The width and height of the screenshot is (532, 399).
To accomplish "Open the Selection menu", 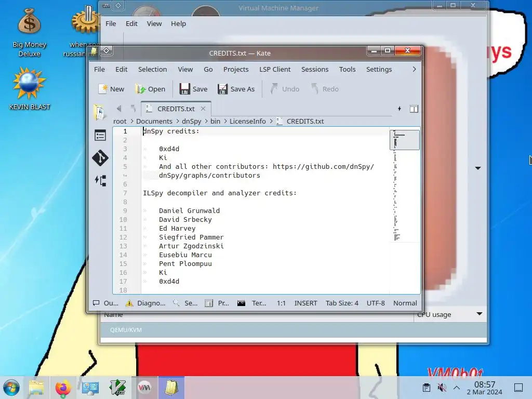I will [x=152, y=69].
